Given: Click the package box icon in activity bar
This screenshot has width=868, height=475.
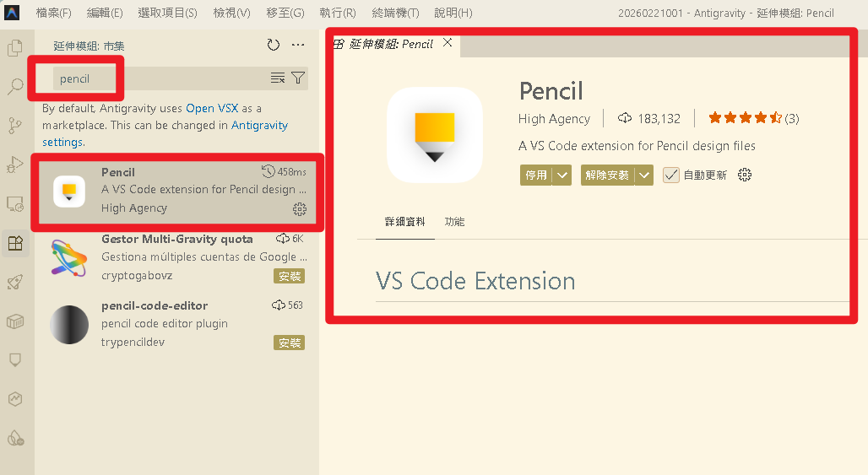Looking at the screenshot, I should pos(15,321).
